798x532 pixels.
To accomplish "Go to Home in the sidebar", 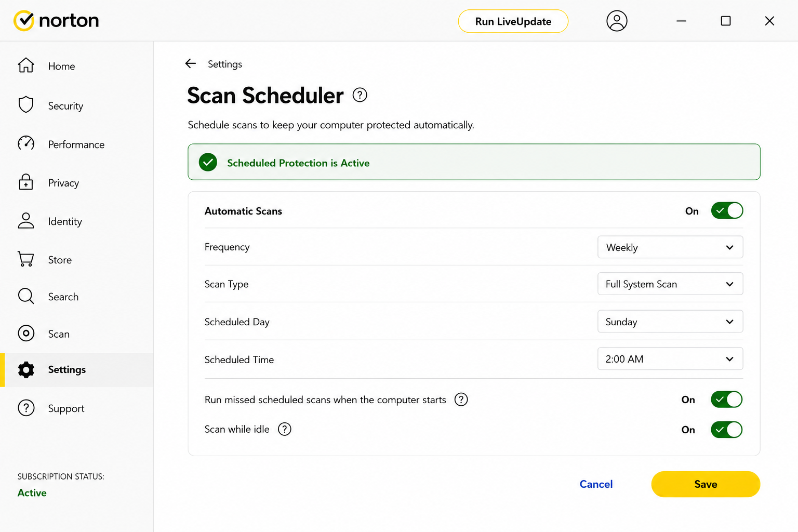I will pyautogui.click(x=61, y=66).
